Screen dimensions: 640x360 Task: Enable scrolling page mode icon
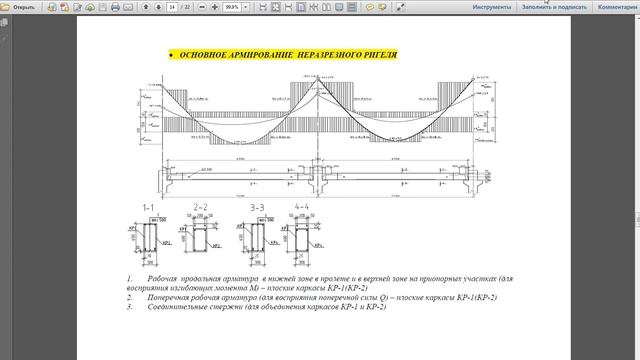pyautogui.click(x=301, y=7)
